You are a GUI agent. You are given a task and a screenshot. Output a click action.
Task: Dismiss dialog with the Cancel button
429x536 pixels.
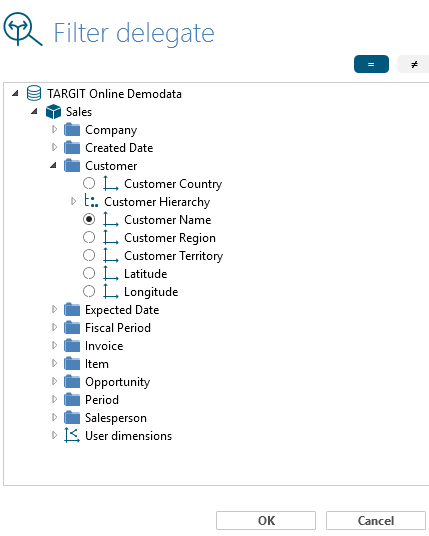[376, 521]
